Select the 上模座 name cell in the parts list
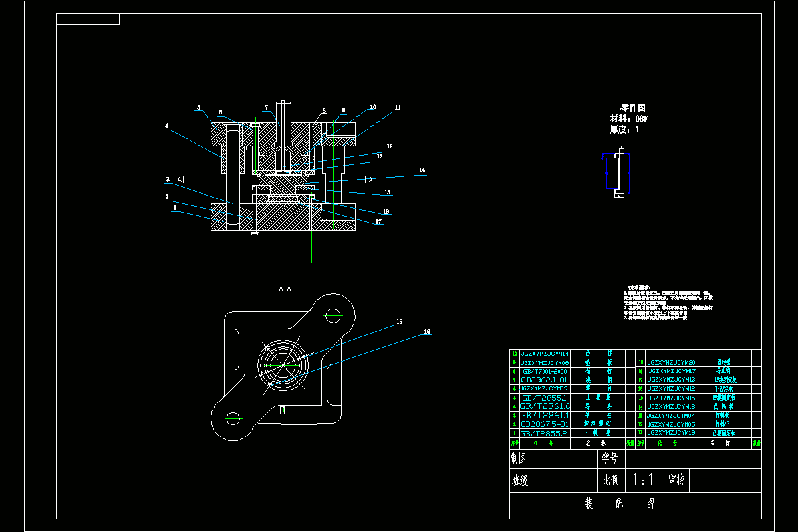Screen dimensions: 798x532 598,397
